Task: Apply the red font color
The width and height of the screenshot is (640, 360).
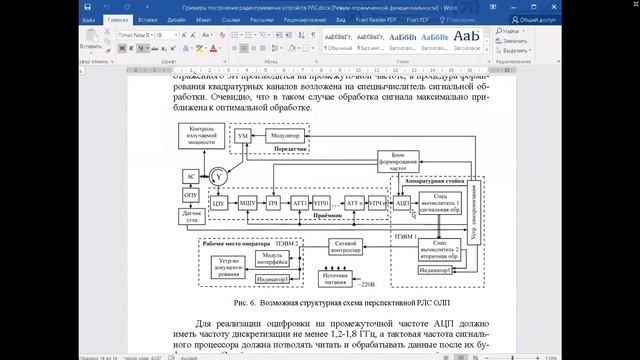Action: pos(213,49)
